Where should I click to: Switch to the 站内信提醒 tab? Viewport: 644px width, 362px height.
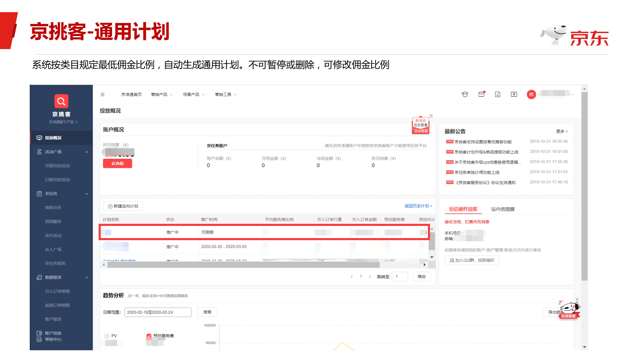click(502, 209)
